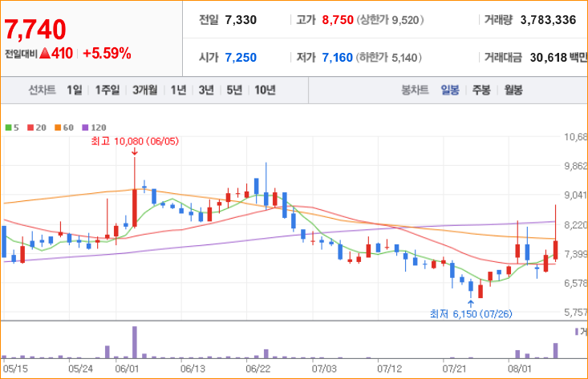Viewport: 588px width, 379px height.
Task: Click the 고가 value 8,750
Action: click(338, 20)
